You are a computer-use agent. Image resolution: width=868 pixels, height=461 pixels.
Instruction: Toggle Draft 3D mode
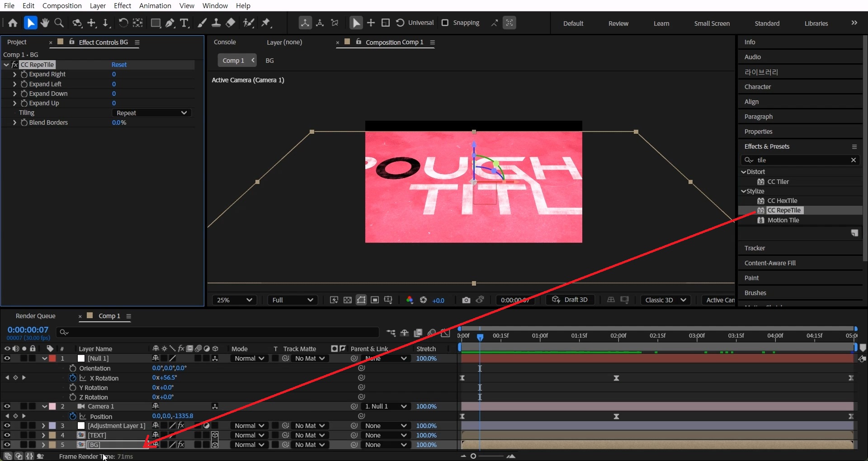coord(570,300)
